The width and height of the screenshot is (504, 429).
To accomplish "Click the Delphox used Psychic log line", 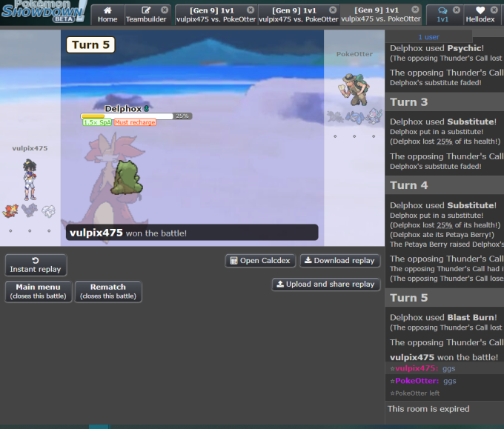I will click(437, 48).
